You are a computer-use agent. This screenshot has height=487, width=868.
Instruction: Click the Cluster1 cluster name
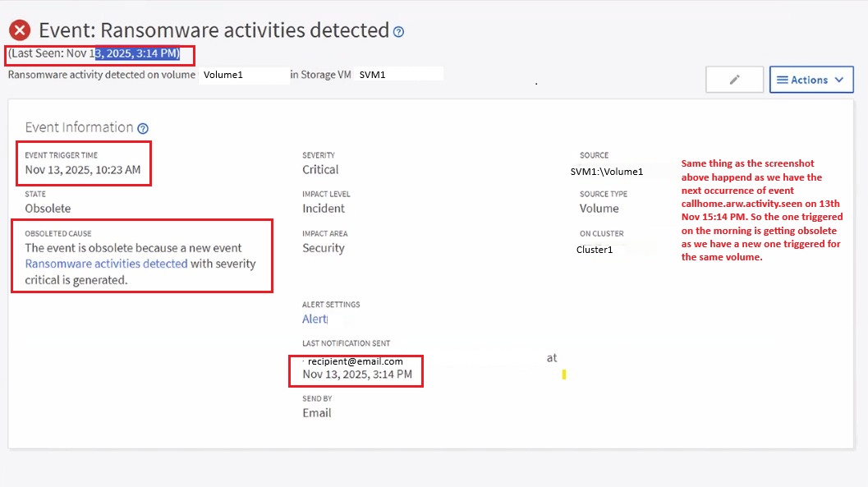tap(595, 250)
